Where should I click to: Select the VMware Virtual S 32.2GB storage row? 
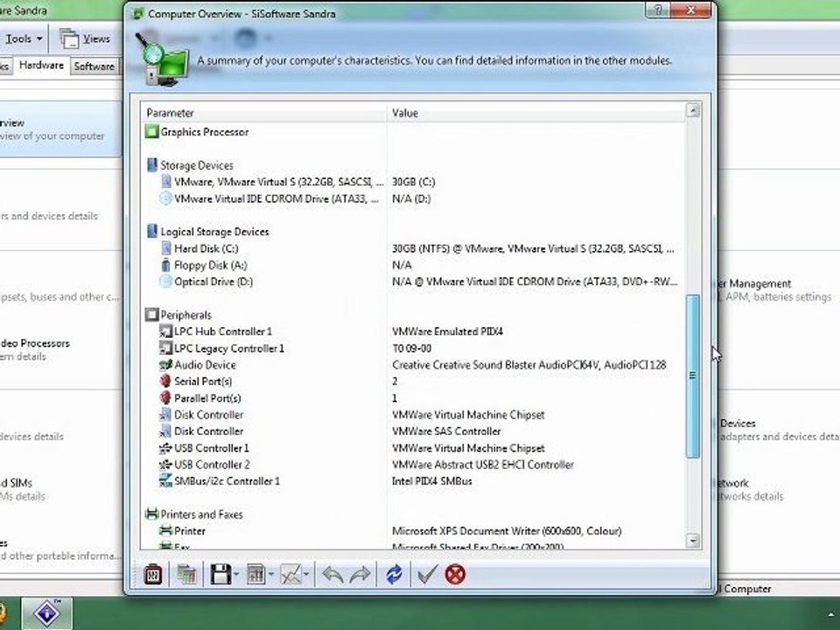click(x=413, y=182)
